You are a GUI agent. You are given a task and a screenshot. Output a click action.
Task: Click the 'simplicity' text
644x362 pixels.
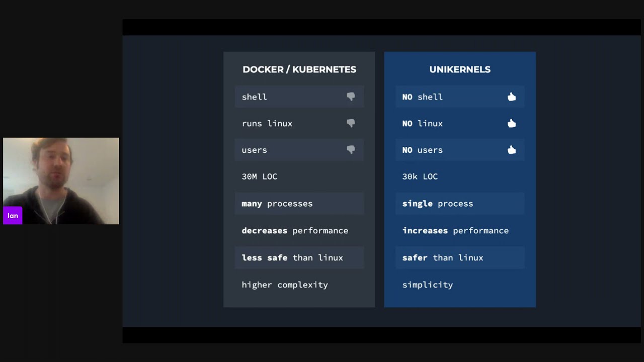[x=428, y=285]
